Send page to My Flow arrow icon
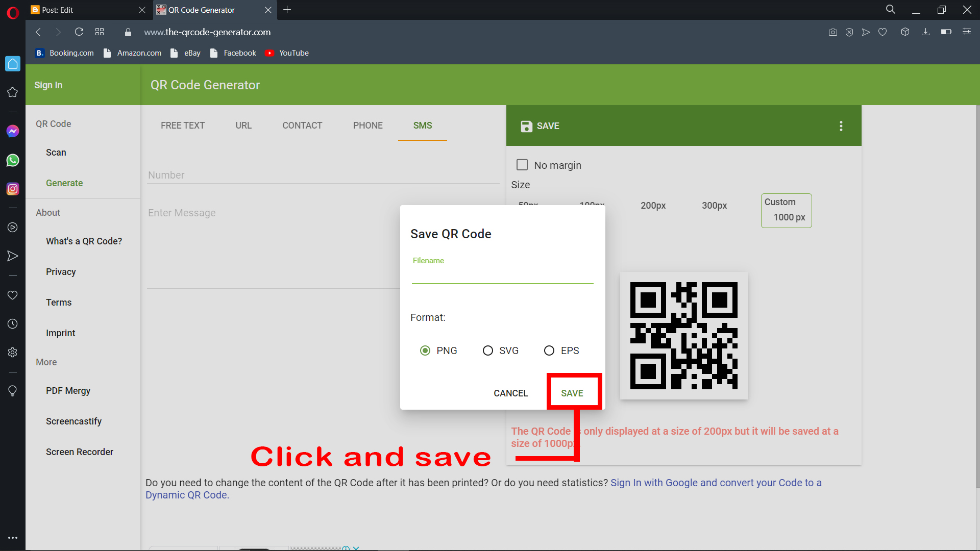Screen dimensions: 980x551 tap(866, 32)
